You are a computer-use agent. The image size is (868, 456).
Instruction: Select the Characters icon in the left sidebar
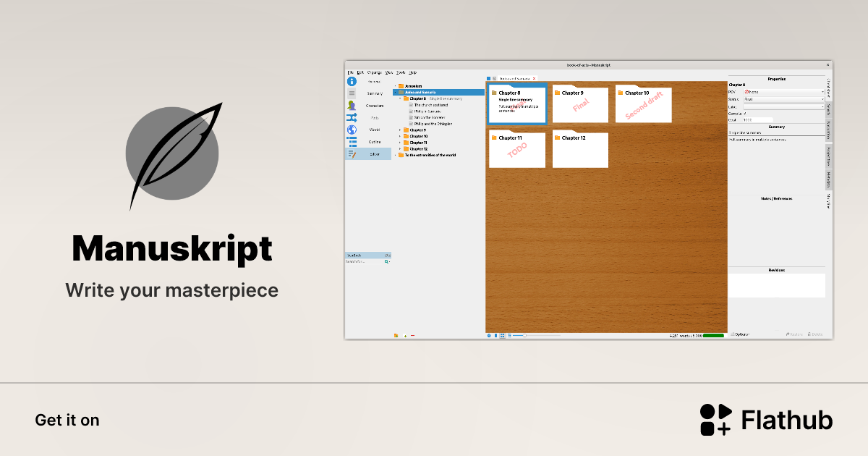(352, 106)
